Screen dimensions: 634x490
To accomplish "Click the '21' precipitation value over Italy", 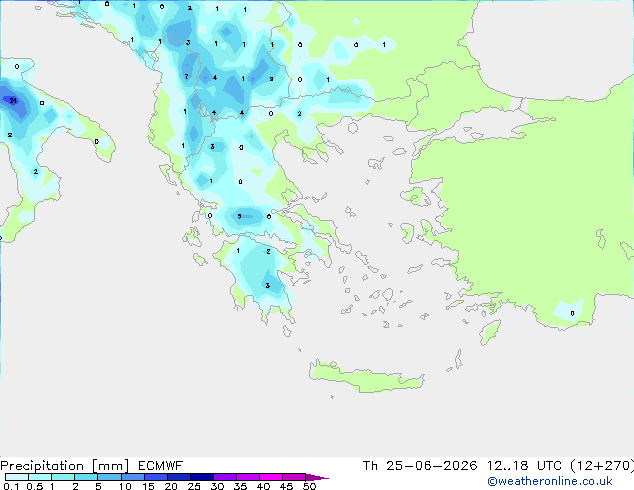I will point(13,100).
